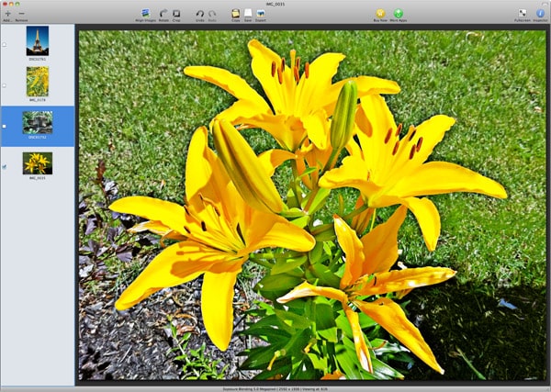
Task: Uncheck the yellow lily image checkbox
Action: [5, 166]
